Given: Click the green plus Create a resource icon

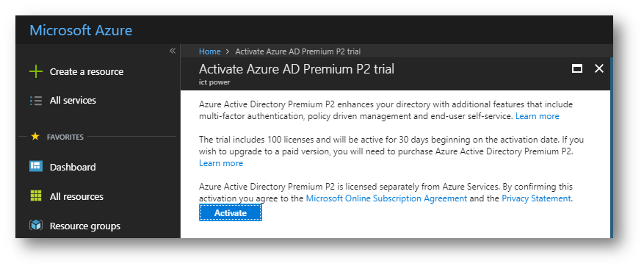Looking at the screenshot, I should pos(36,71).
